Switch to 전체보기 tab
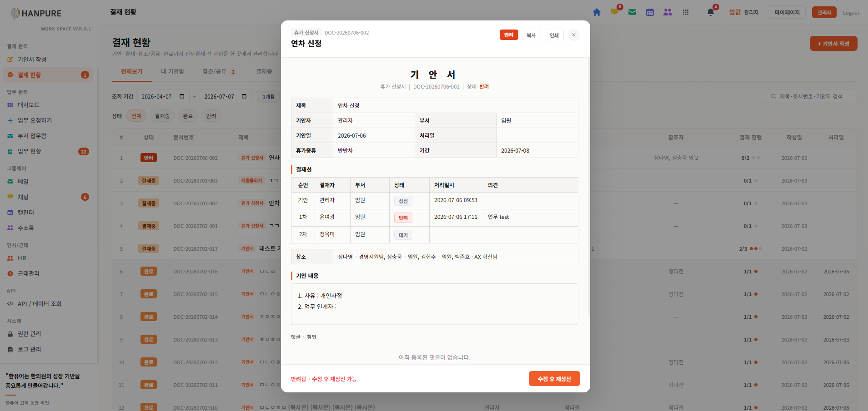The width and height of the screenshot is (868, 411). point(132,71)
